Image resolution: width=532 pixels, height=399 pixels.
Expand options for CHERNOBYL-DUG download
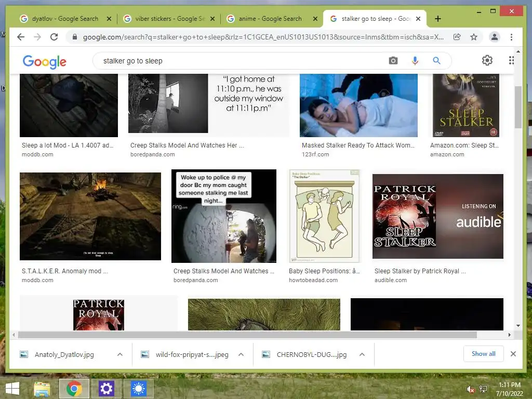coord(362,354)
